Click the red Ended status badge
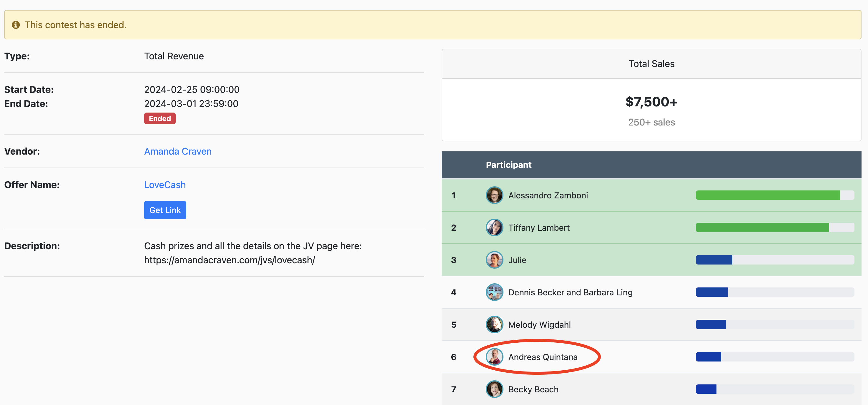The width and height of the screenshot is (868, 405). [x=160, y=118]
